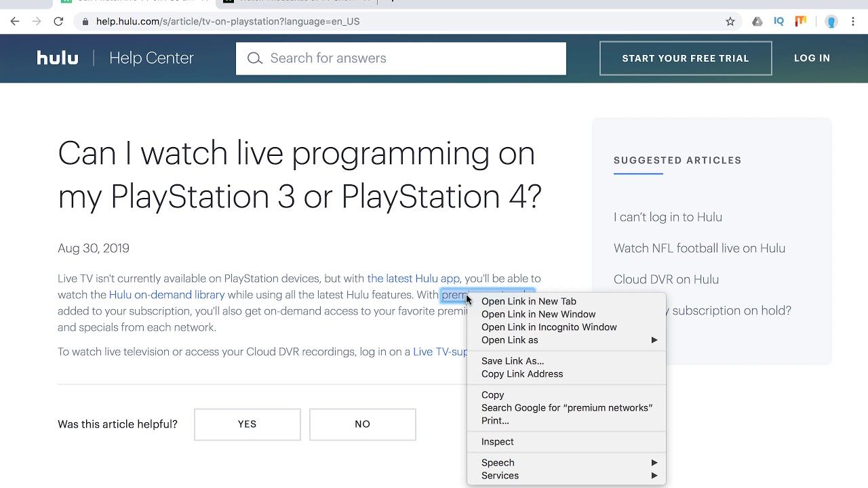Go back using the browser back arrow
The height and width of the screenshot is (488, 868).
point(15,22)
